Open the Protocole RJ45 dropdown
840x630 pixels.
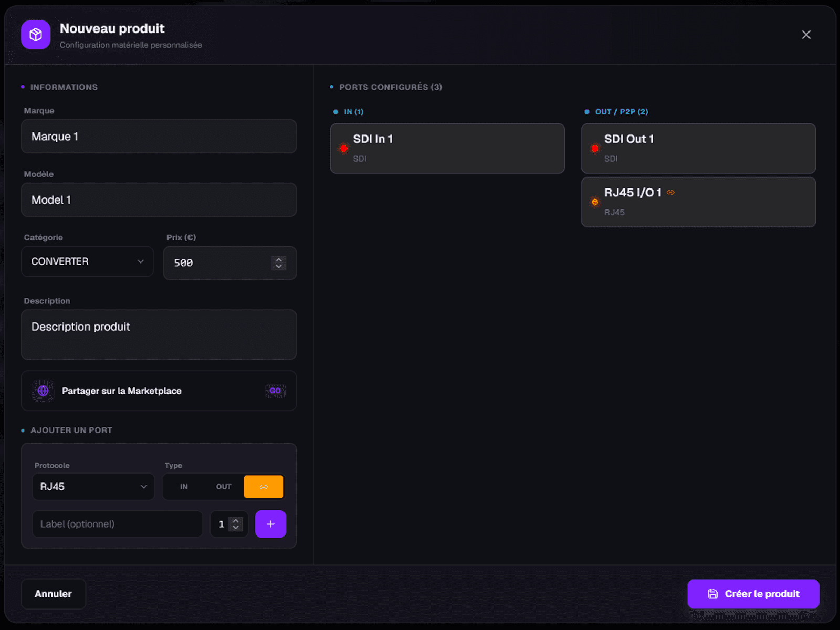click(x=93, y=487)
